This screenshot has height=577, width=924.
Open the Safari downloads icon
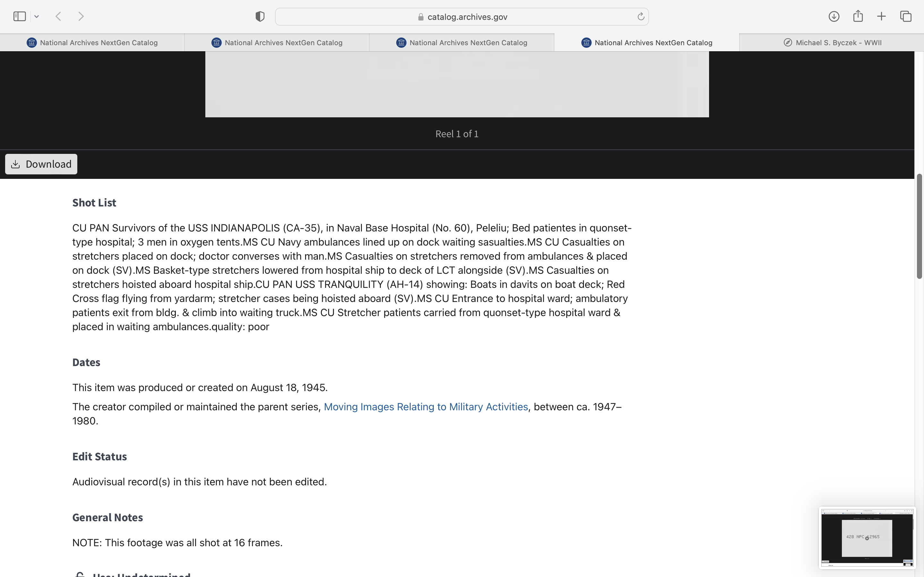pos(834,16)
